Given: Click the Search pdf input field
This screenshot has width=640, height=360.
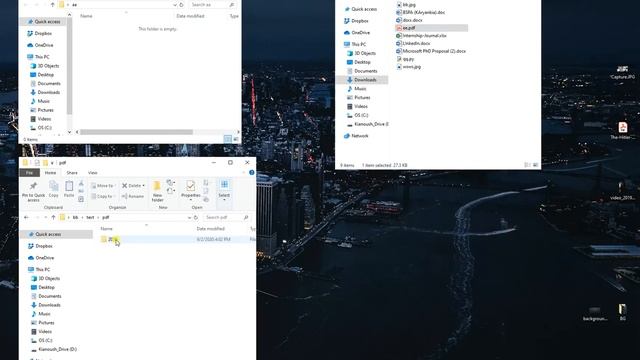Looking at the screenshot, I should pos(223,218).
